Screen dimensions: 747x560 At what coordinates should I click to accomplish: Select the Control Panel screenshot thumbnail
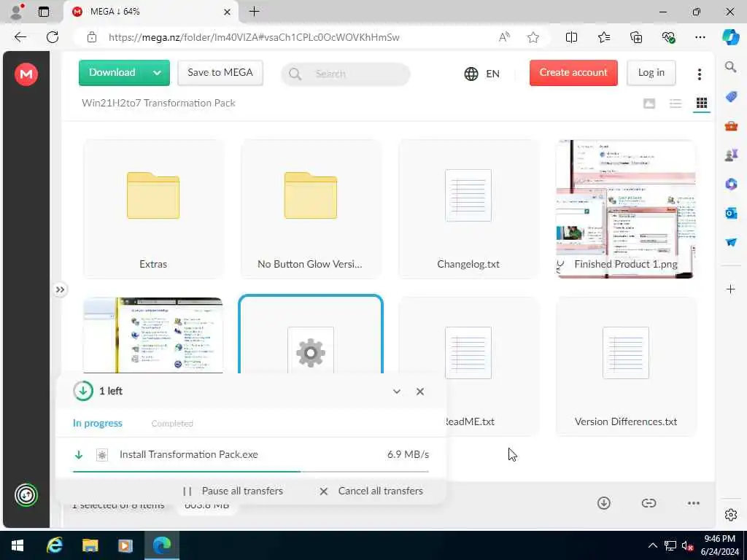pyautogui.click(x=153, y=335)
